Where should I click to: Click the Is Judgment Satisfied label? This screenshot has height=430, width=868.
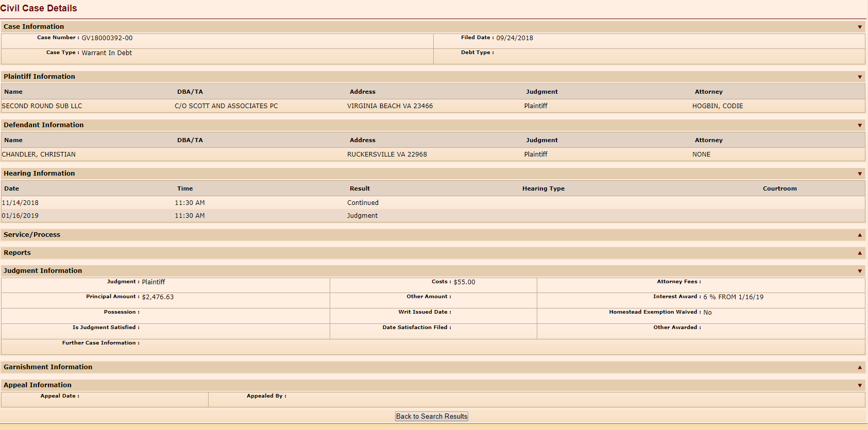tap(106, 328)
